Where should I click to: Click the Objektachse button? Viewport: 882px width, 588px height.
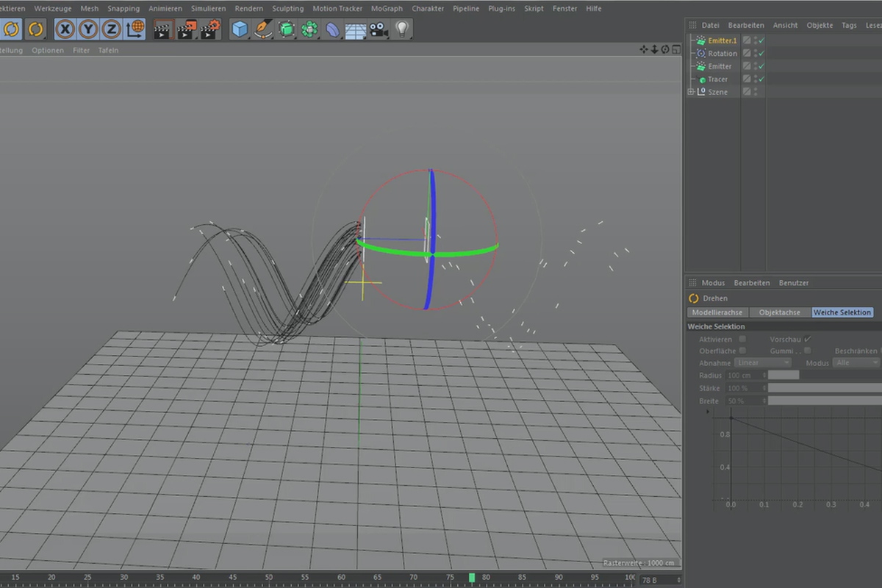coord(779,312)
